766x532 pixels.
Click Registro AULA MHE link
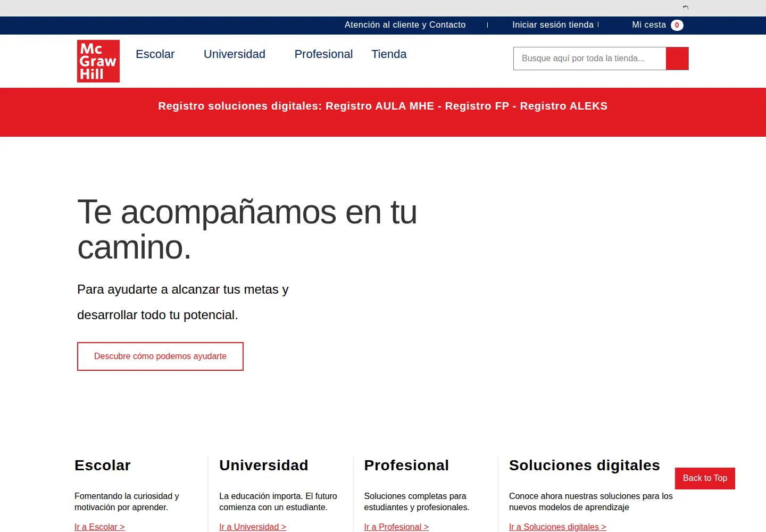[x=380, y=106]
